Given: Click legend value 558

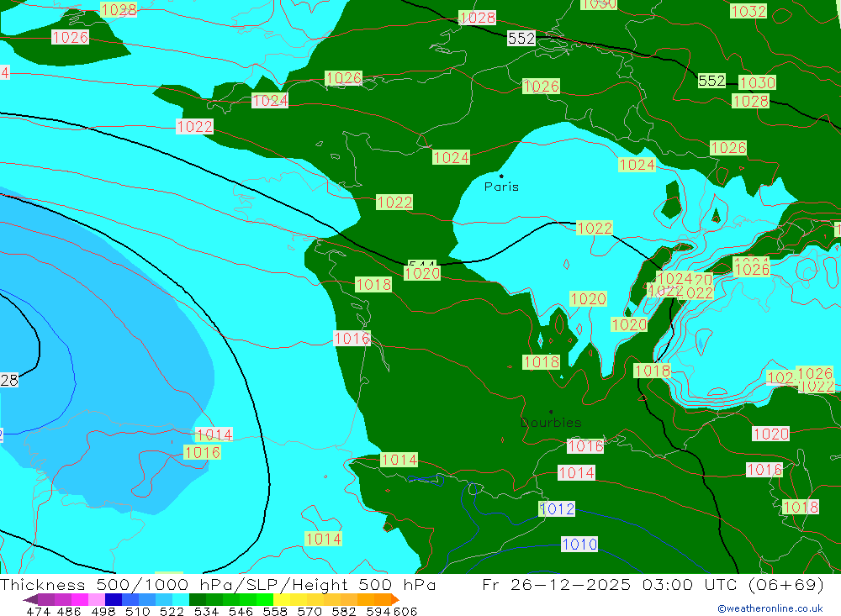Looking at the screenshot, I should click(275, 611).
